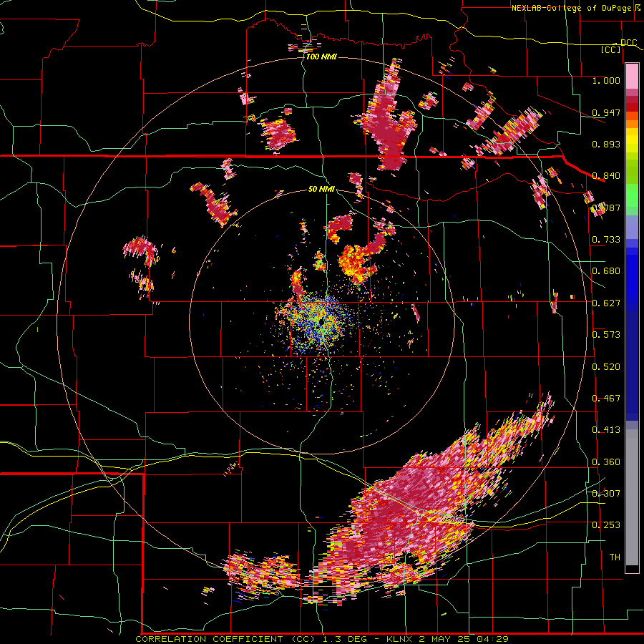Click the pink top segment of the color bar
This screenshot has width=644, height=644.
click(632, 77)
